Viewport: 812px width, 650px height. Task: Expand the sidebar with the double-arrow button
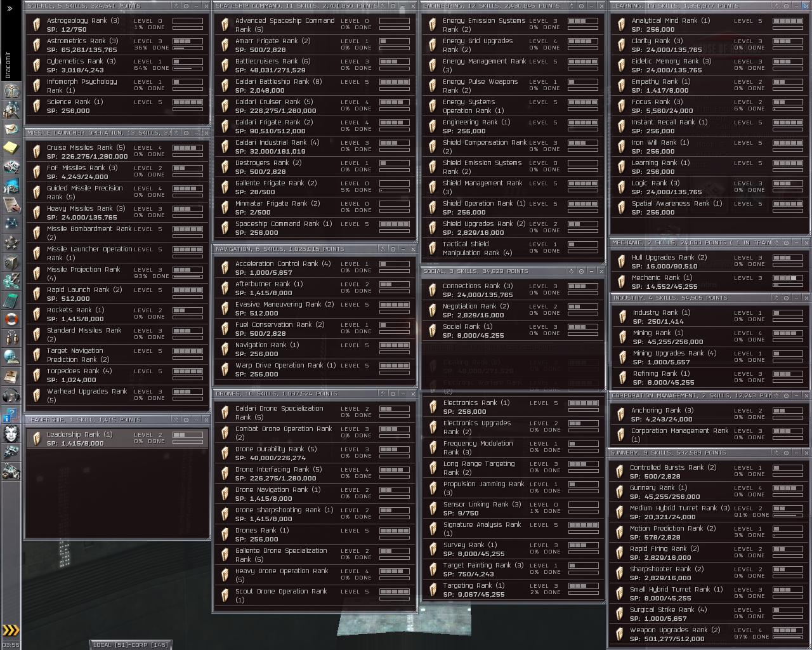click(x=10, y=8)
